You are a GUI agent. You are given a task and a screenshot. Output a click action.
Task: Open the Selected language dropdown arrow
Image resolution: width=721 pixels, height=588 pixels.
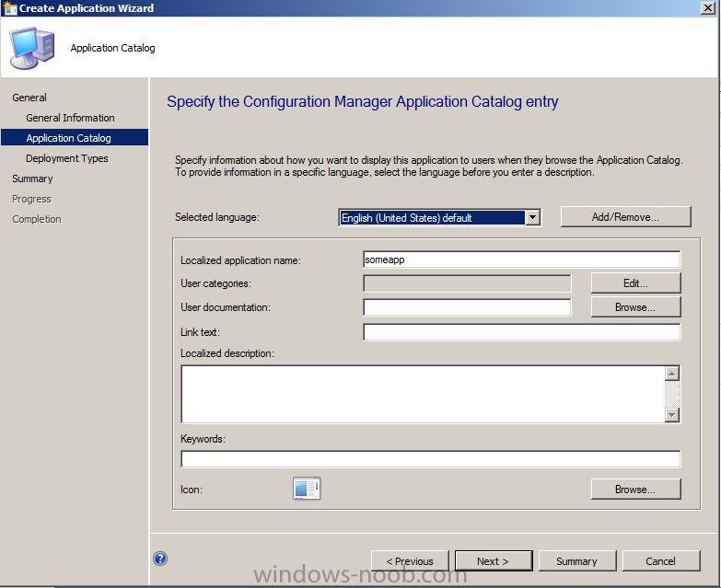pyautogui.click(x=532, y=217)
